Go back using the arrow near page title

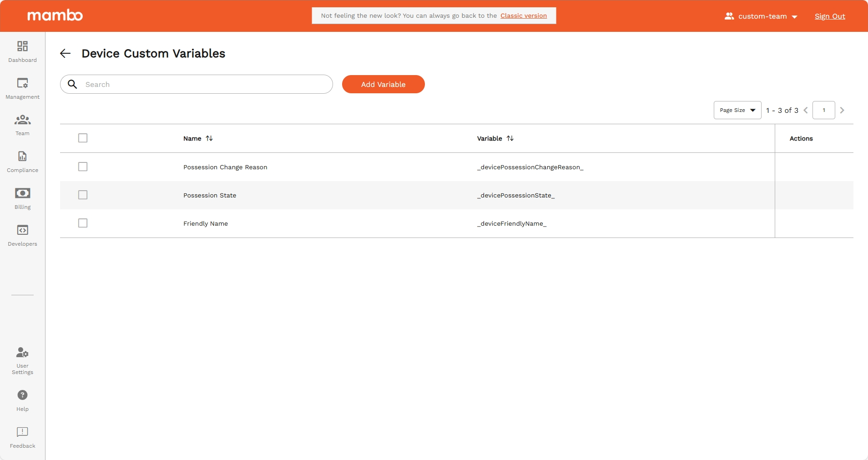coord(65,53)
